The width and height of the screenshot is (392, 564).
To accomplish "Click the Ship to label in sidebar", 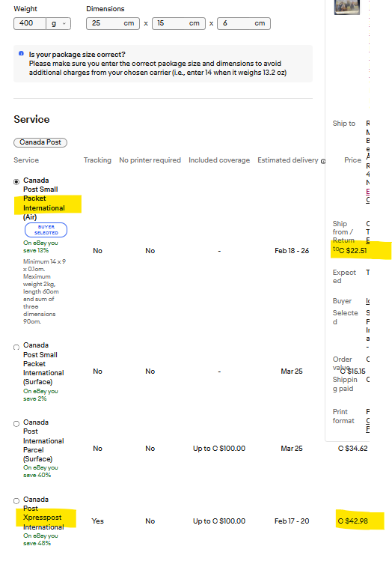I will pyautogui.click(x=344, y=124).
